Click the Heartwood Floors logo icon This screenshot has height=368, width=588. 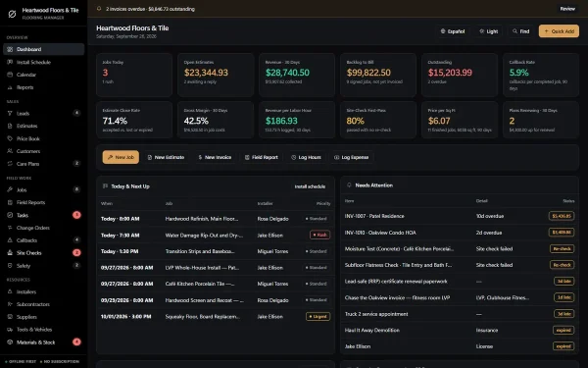pyautogui.click(x=12, y=14)
